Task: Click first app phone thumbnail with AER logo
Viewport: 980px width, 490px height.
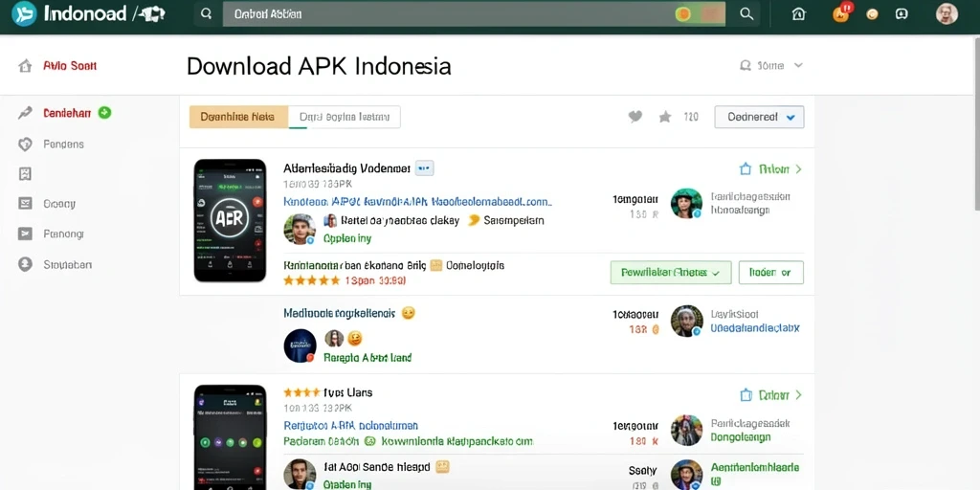Action: click(230, 220)
